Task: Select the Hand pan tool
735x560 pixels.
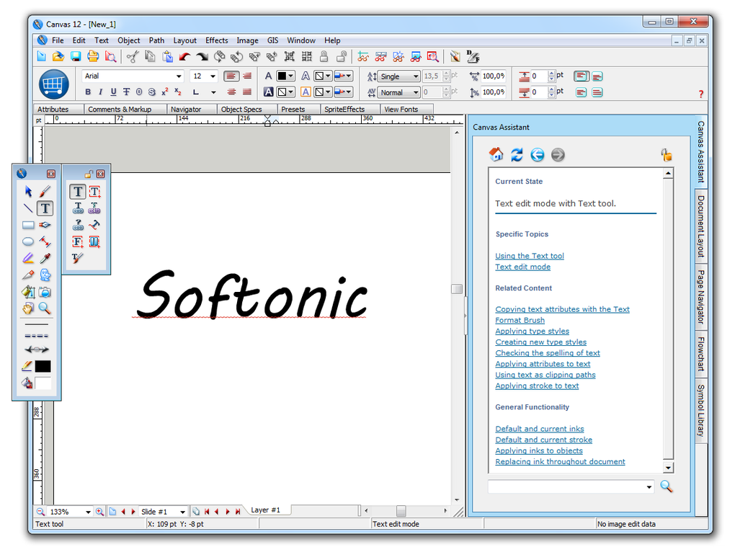Action: (x=28, y=308)
